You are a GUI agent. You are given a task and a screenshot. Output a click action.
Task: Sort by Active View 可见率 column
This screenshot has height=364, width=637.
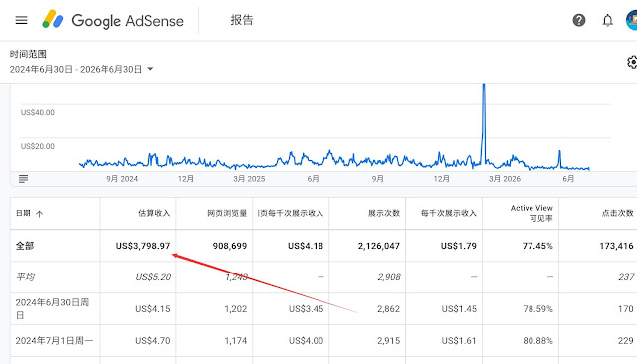pyautogui.click(x=531, y=213)
